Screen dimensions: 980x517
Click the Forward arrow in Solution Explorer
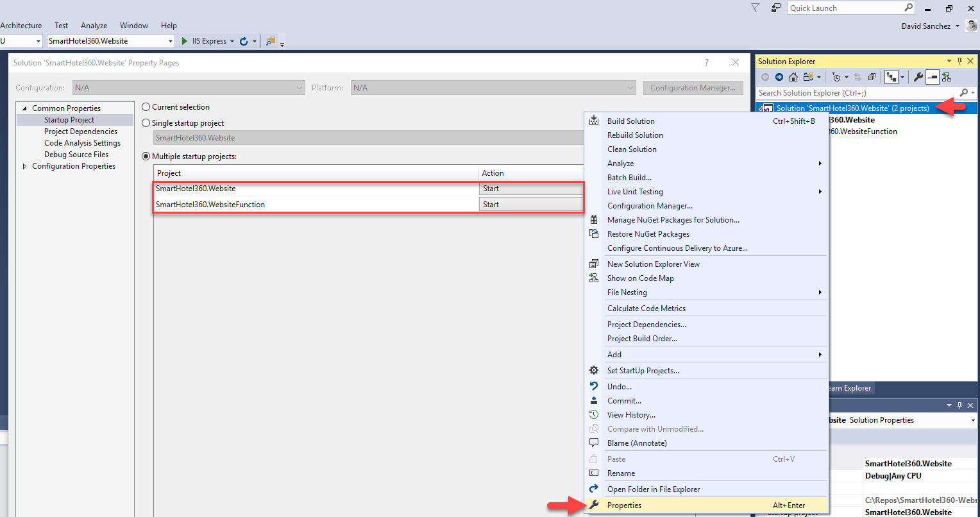click(779, 77)
